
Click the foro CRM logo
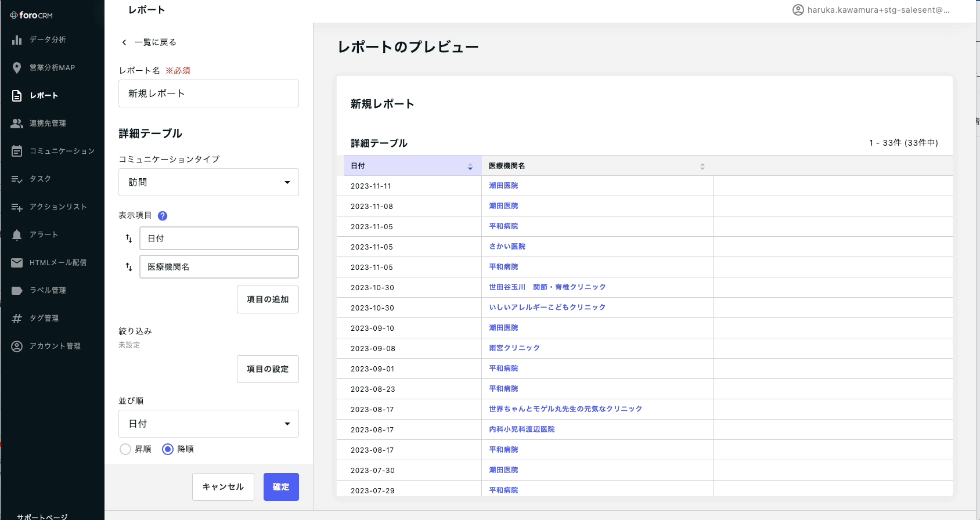(x=31, y=15)
